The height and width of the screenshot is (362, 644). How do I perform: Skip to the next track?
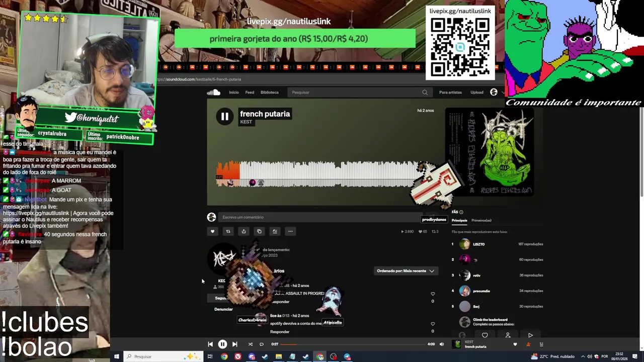coord(234,344)
